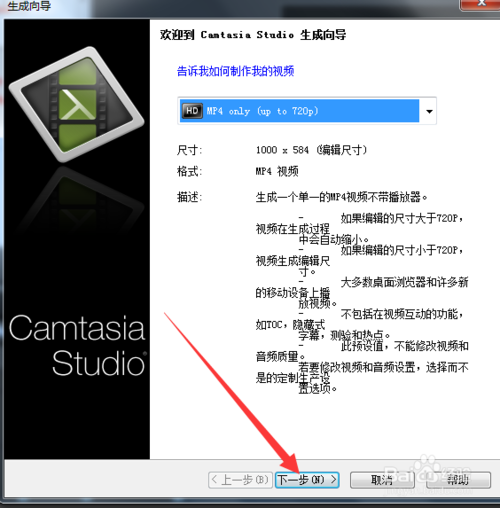Click the 生成向导 window title text
This screenshot has width=500, height=508.
coord(29,6)
